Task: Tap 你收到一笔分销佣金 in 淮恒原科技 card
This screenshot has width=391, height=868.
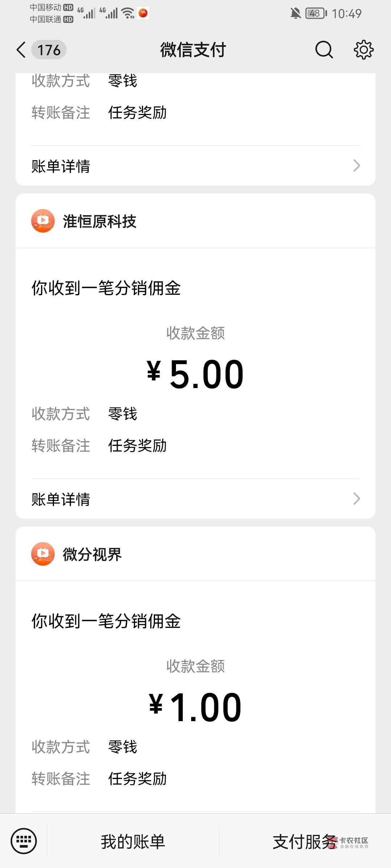Action: [x=106, y=288]
